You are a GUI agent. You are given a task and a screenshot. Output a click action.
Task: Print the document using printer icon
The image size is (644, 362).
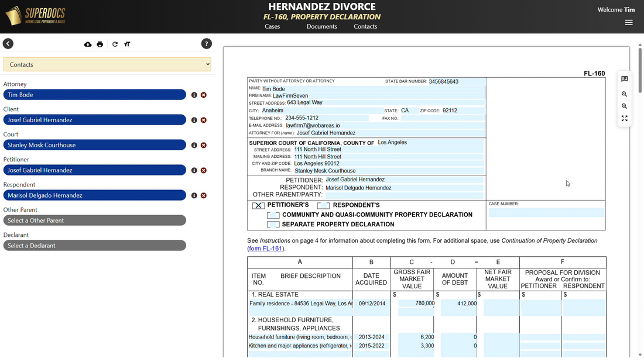tap(100, 44)
